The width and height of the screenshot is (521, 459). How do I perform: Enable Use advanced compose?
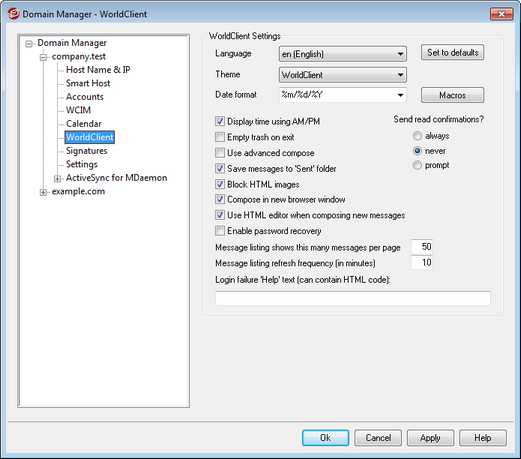coord(220,153)
